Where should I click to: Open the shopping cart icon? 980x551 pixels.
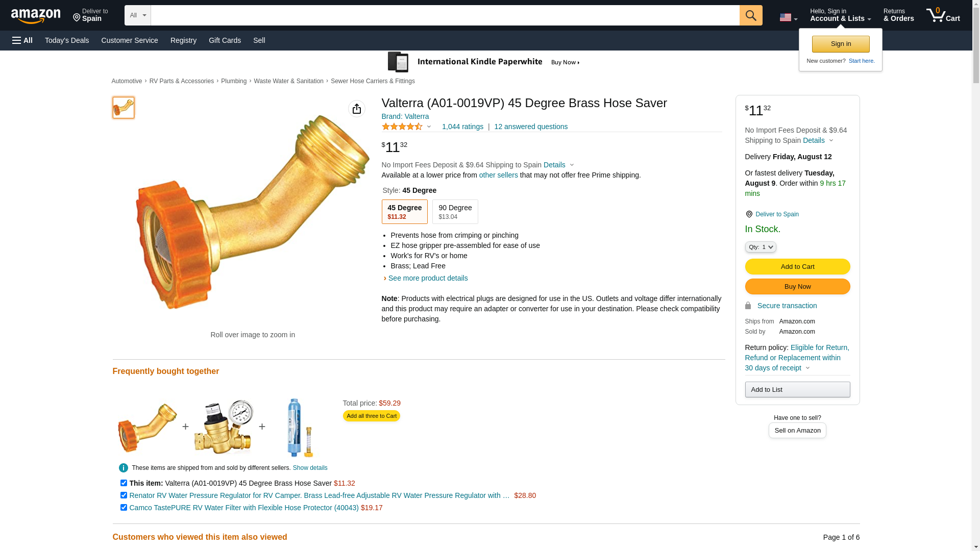pos(942,15)
